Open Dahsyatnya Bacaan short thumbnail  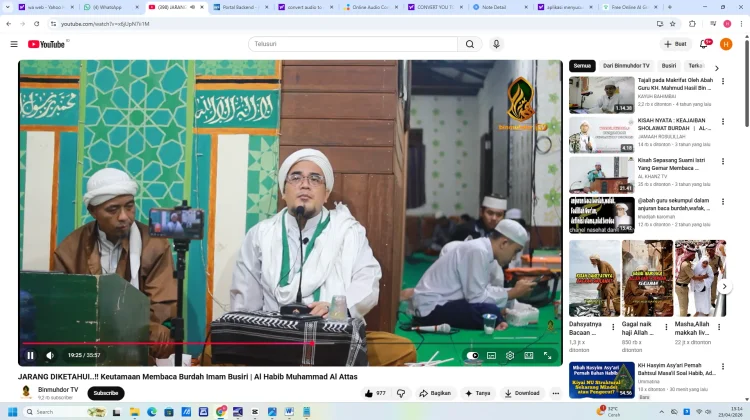[595, 278]
